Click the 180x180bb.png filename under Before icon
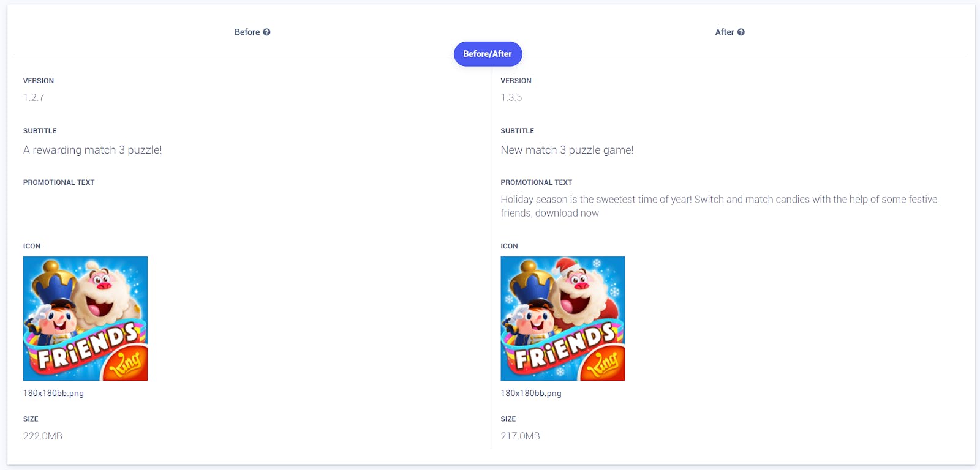This screenshot has width=980, height=470. [x=53, y=394]
